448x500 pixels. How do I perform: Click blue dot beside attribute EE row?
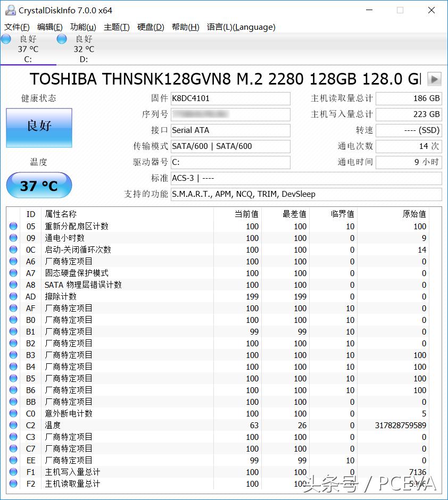13,461
